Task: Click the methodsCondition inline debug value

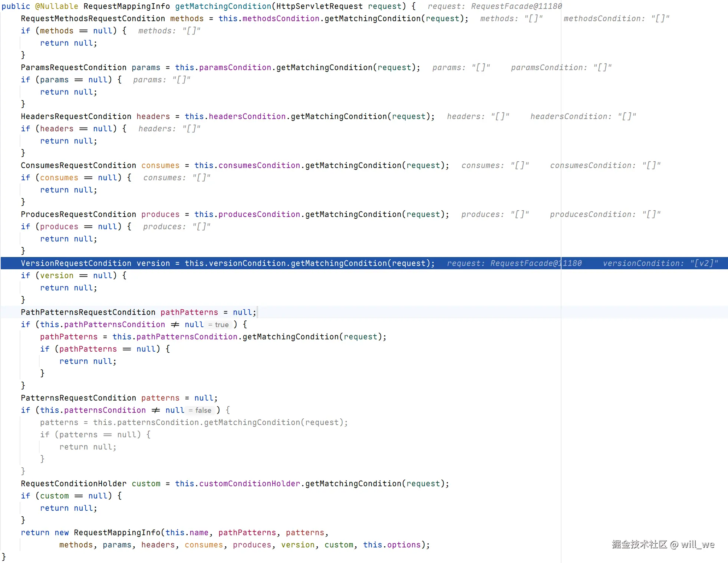Action: 616,19
